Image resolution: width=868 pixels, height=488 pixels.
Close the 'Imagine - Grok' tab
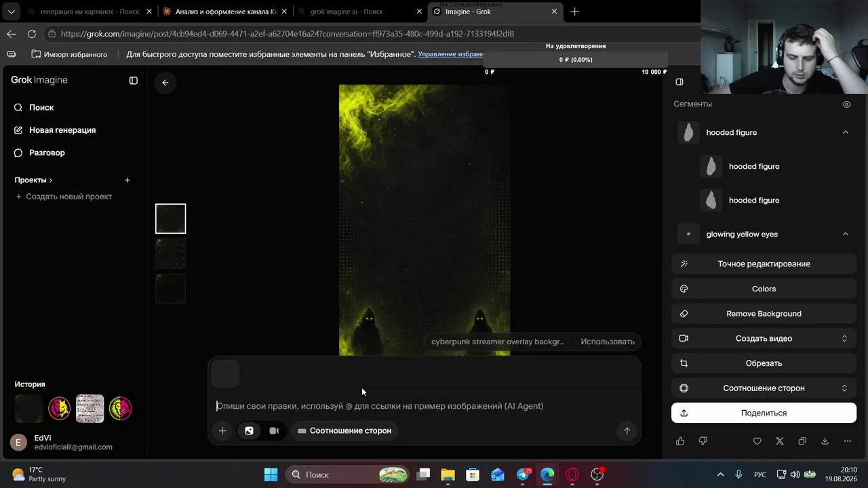point(554,12)
